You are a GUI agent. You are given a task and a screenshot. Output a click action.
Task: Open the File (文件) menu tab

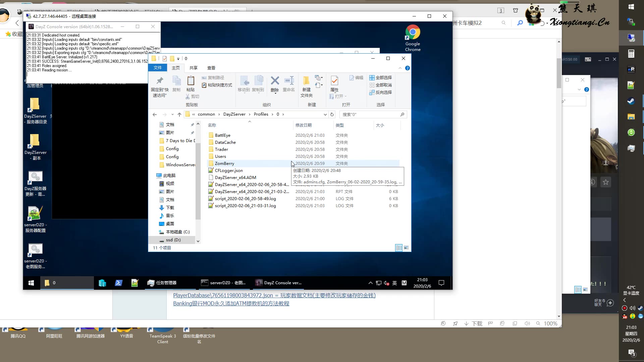coord(158,68)
